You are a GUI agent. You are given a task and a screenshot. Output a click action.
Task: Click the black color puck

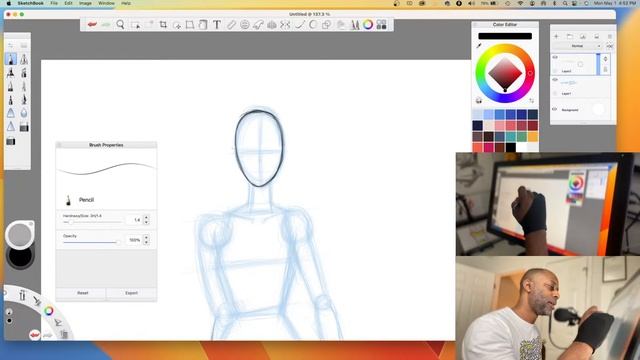[x=20, y=256]
